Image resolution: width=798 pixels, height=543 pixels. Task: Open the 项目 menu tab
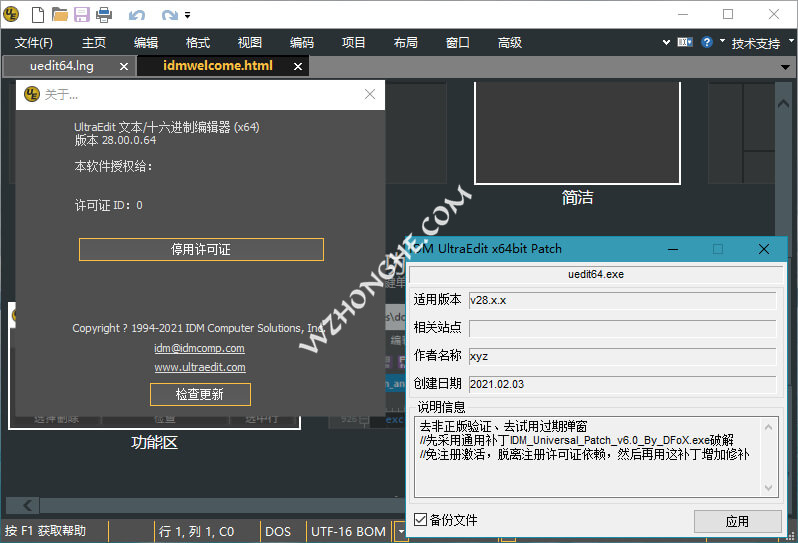click(354, 43)
